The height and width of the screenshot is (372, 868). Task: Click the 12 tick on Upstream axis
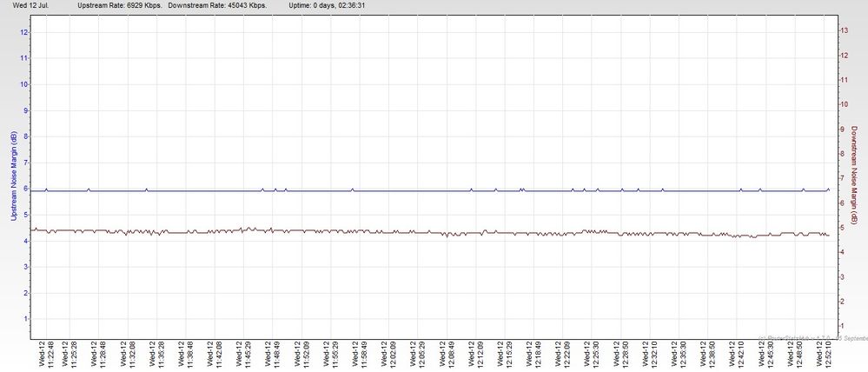[x=23, y=32]
